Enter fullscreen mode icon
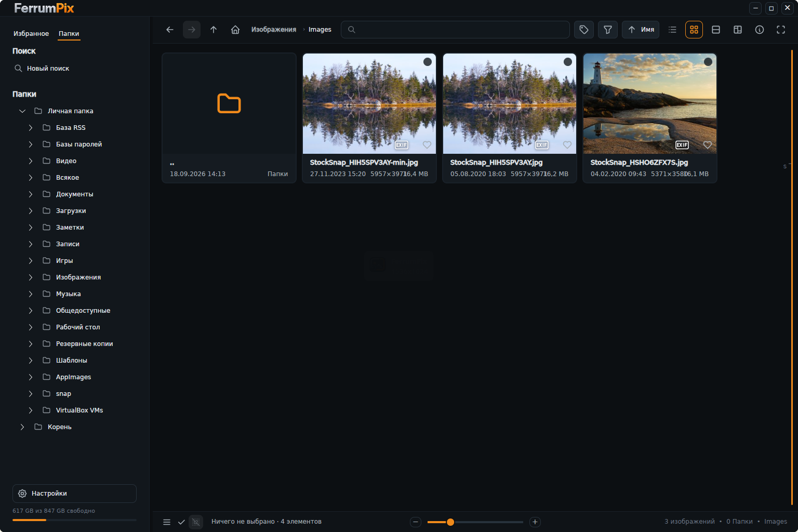 click(x=781, y=30)
